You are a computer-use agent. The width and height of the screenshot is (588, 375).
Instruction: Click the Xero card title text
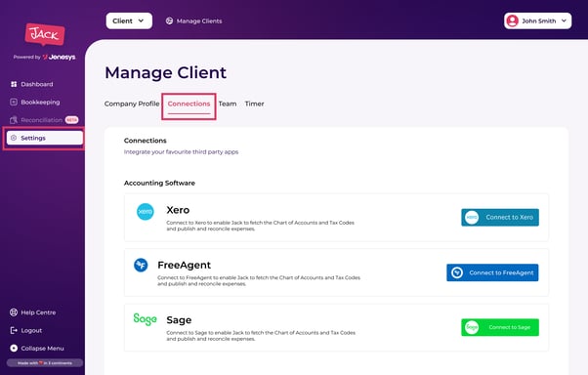[178, 210]
